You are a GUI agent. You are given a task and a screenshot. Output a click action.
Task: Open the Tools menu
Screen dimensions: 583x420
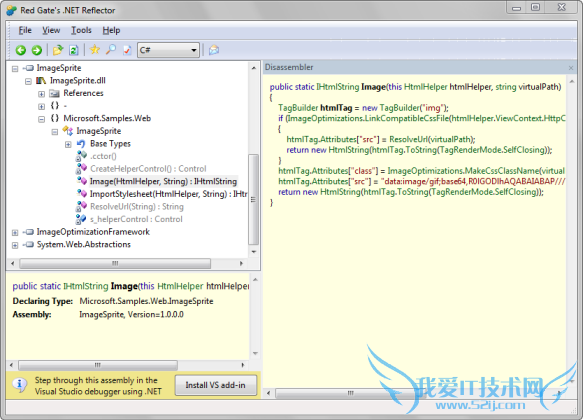click(x=81, y=30)
